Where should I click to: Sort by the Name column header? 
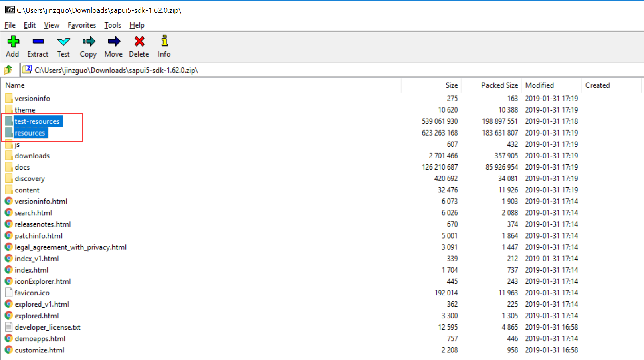click(x=15, y=85)
